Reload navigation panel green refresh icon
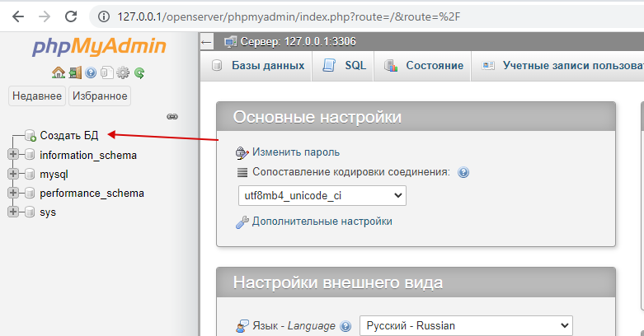 pos(139,73)
